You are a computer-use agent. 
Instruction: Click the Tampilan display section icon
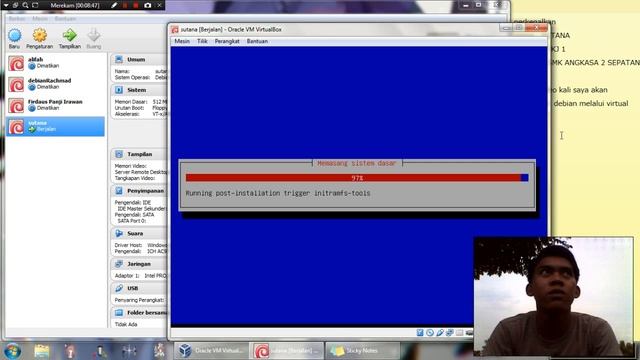(x=119, y=154)
